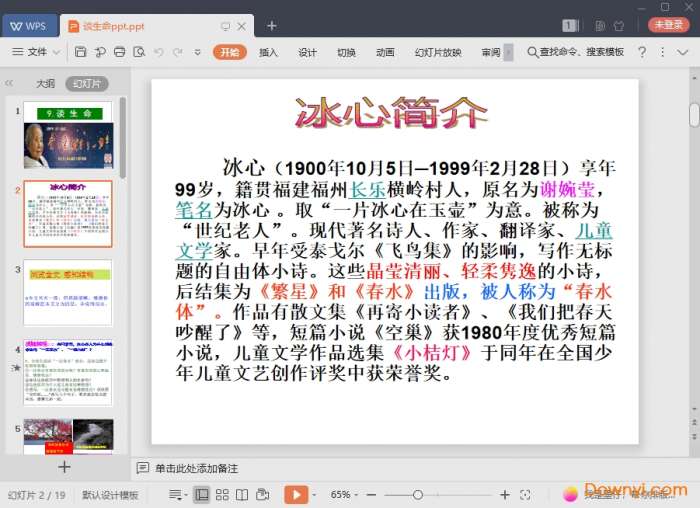Click the 冰心简介 WordArt title
Image resolution: width=700 pixels, height=508 pixels.
pos(391,112)
